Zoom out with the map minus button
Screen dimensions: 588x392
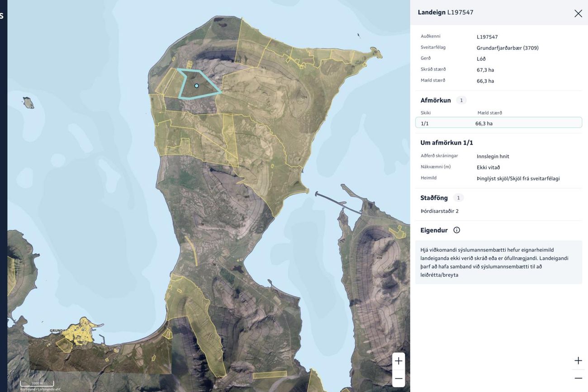pos(398,378)
